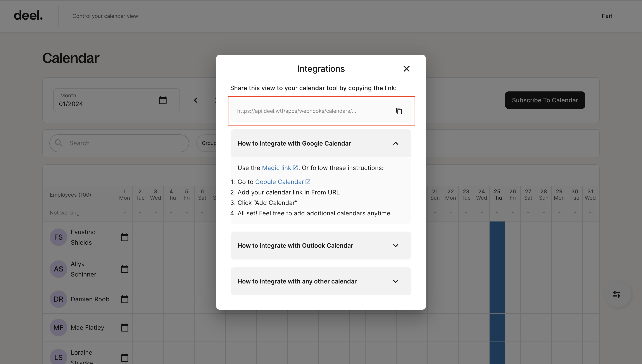
Task: Open Loraine Stracke's calendar icon
Action: point(124,357)
